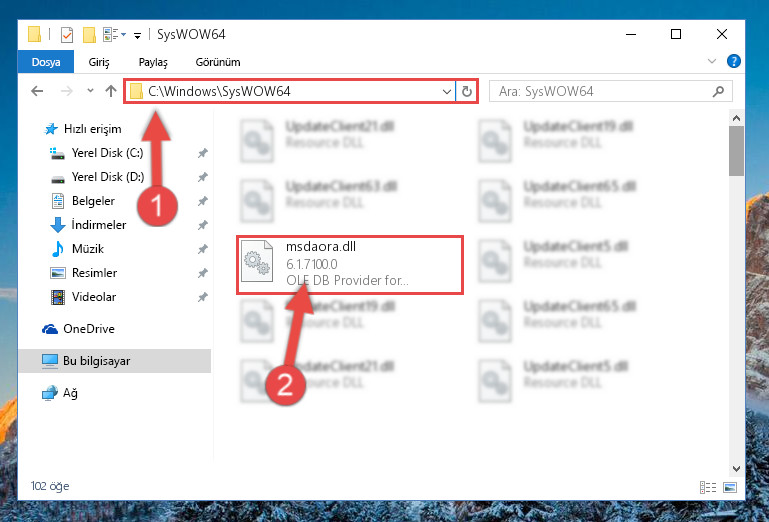Viewport: 769px width, 522px height.
Task: Switch to the Görünüm ribbon tab
Action: [x=218, y=62]
